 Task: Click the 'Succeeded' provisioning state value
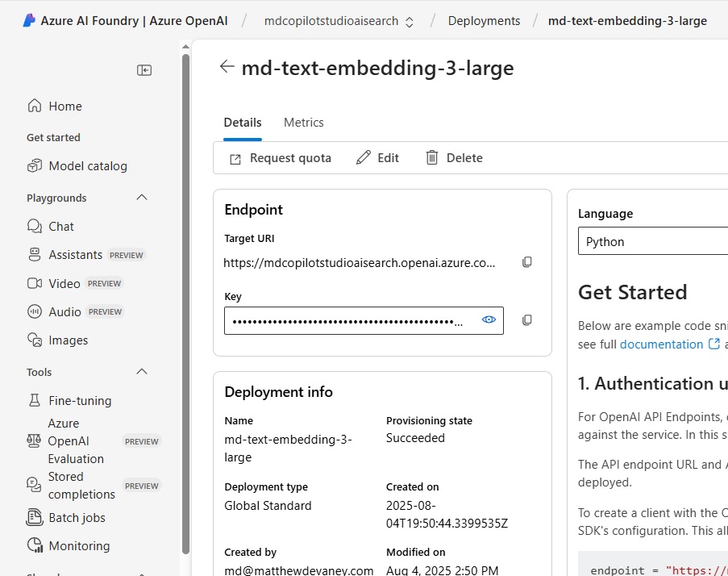[x=415, y=438]
